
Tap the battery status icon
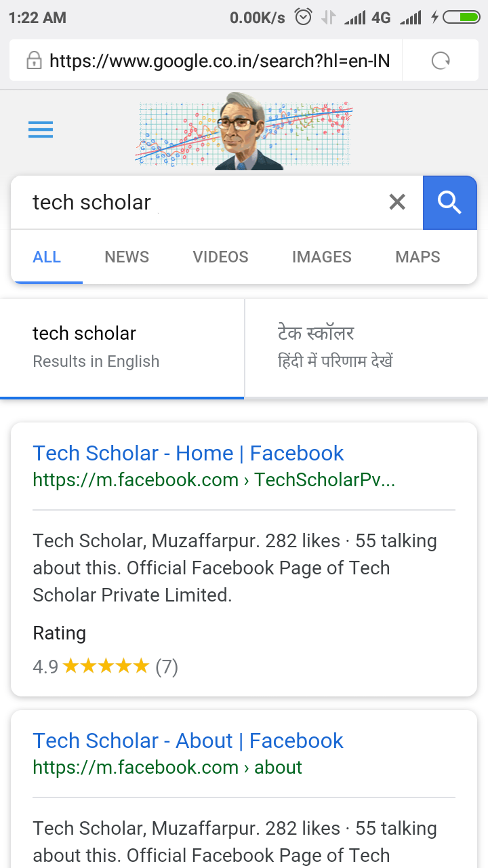[462, 17]
